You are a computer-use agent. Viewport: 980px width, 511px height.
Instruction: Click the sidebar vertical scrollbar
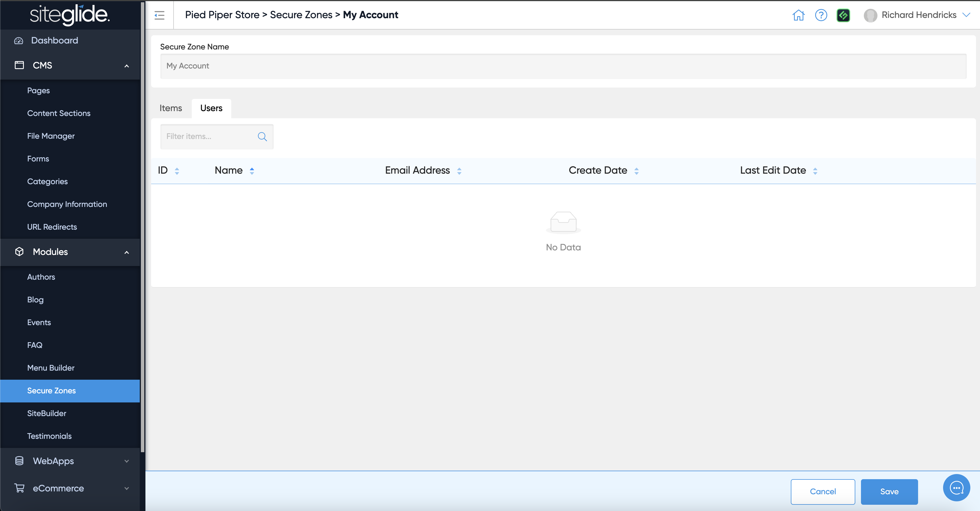click(x=143, y=228)
